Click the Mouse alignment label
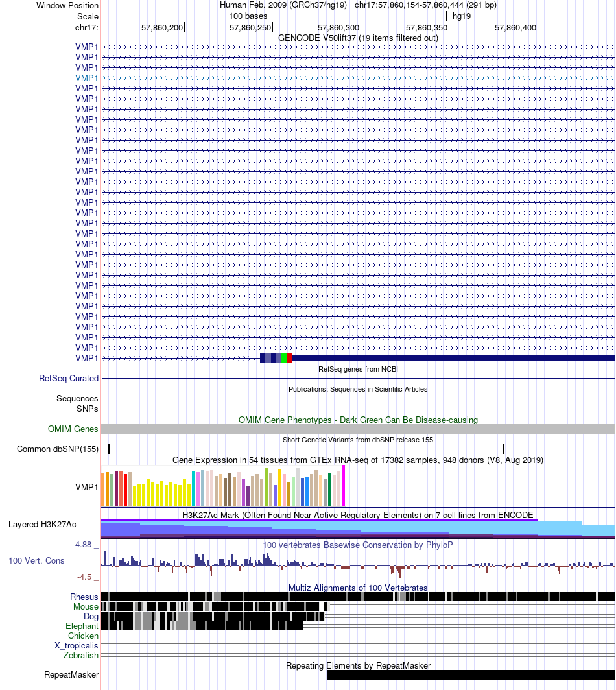The width and height of the screenshot is (616, 690). (86, 607)
